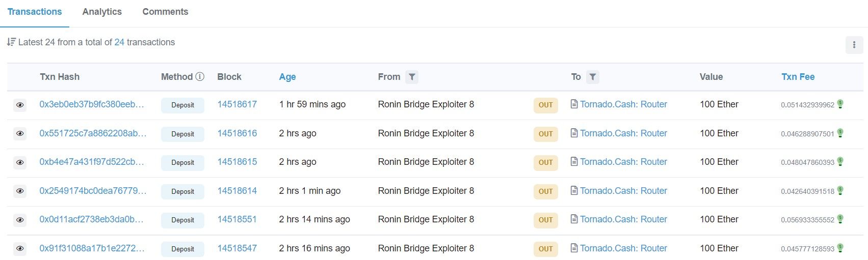Click contract icon in block 14518616 row

574,133
